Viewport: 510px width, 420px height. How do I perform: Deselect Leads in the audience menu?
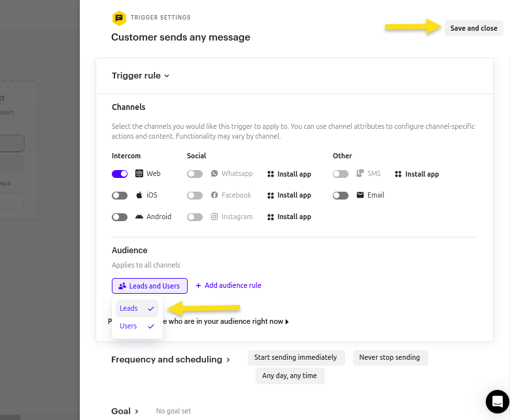pyautogui.click(x=137, y=308)
